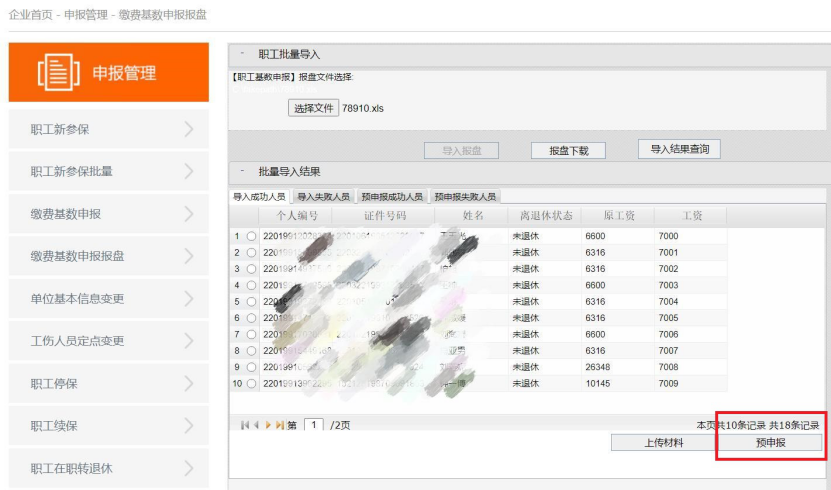Screen dimensions: 831x490
Task: Expand 职工新参保 sidebar chevron
Action: coord(189,129)
